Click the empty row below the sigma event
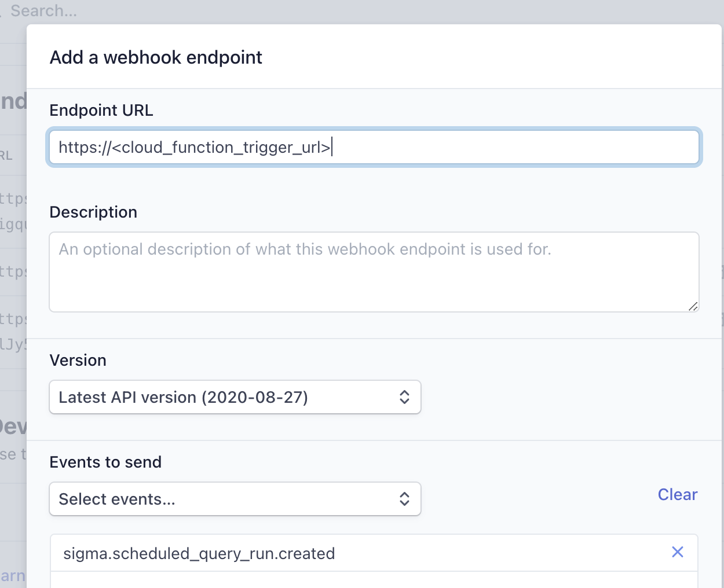 374,580
